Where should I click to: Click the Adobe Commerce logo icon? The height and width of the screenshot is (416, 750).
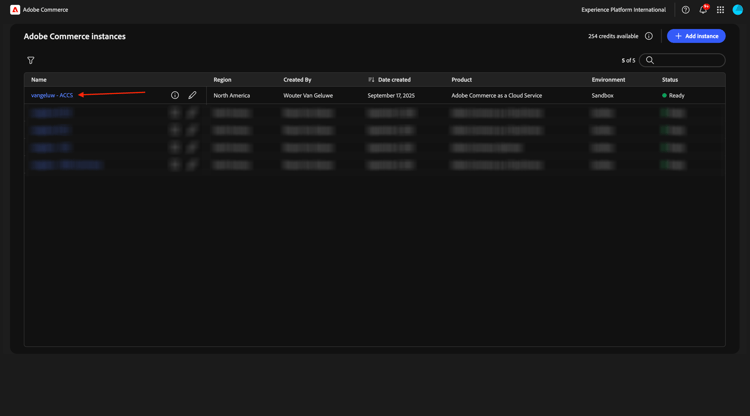click(15, 10)
